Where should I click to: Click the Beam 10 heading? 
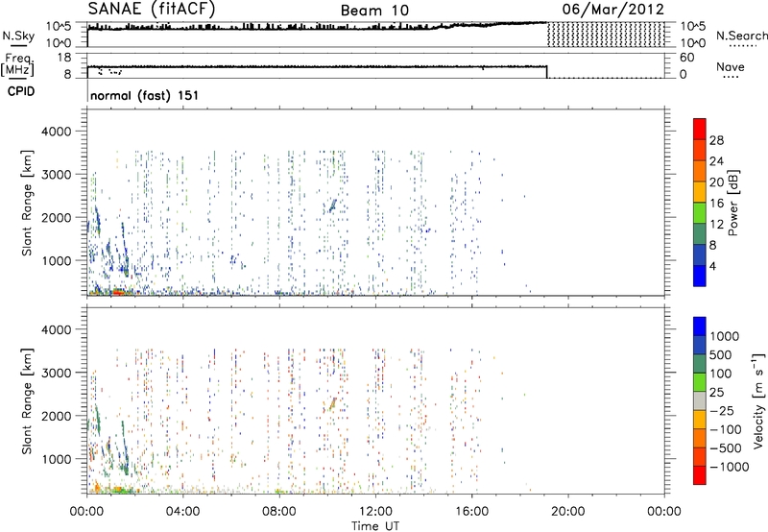[x=374, y=11]
